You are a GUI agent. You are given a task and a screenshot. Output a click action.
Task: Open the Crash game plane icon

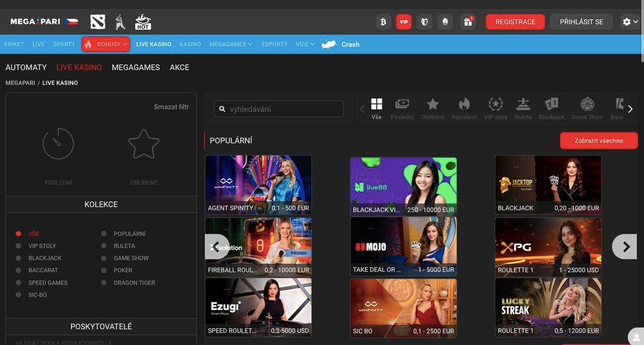pos(329,44)
